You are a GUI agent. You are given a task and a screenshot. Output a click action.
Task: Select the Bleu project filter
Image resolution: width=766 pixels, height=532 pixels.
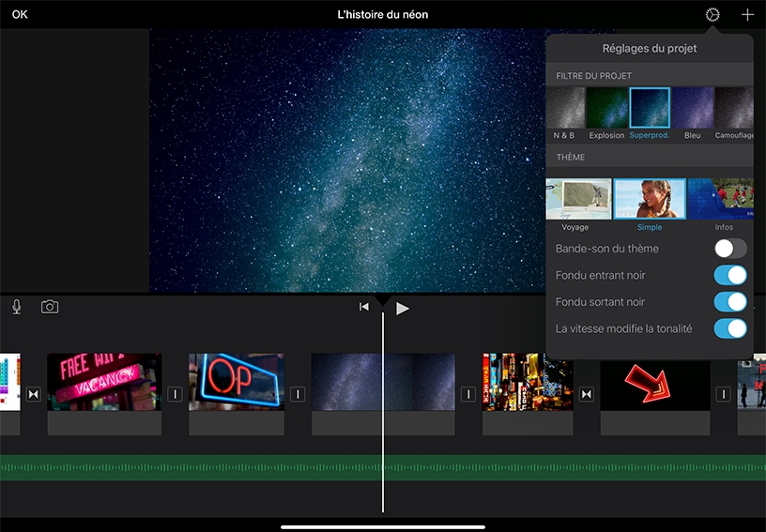(692, 114)
